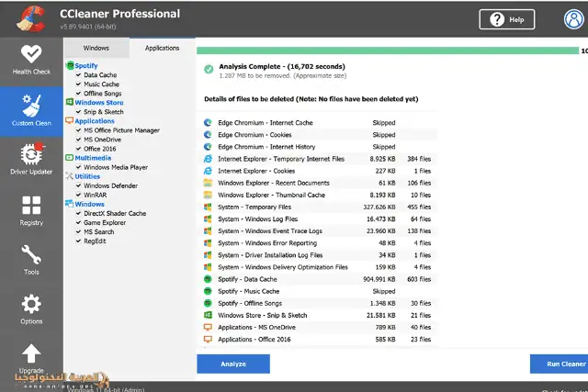
Task: Select System - Windows Delivery Optimization Files row
Action: 317,267
